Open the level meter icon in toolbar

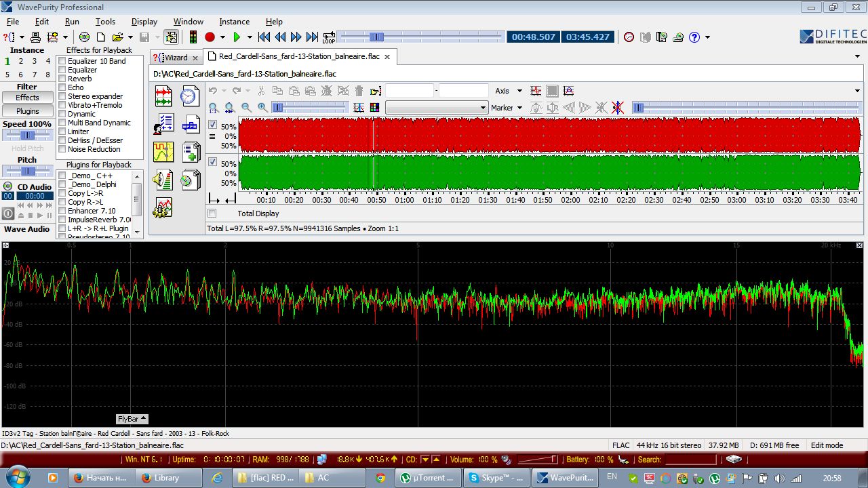click(193, 37)
